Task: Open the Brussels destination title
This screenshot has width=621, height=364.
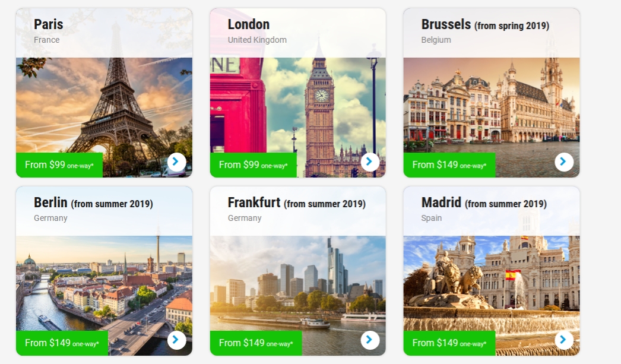Action: (485, 24)
